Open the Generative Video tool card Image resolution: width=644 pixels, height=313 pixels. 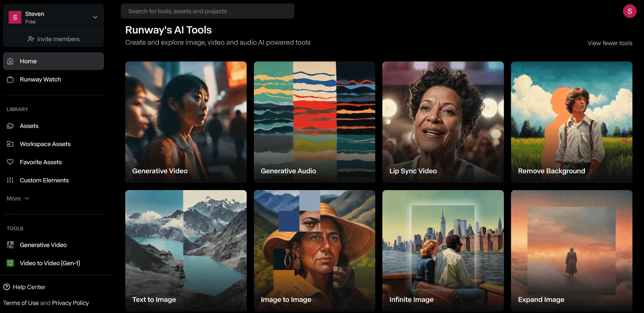point(186,122)
